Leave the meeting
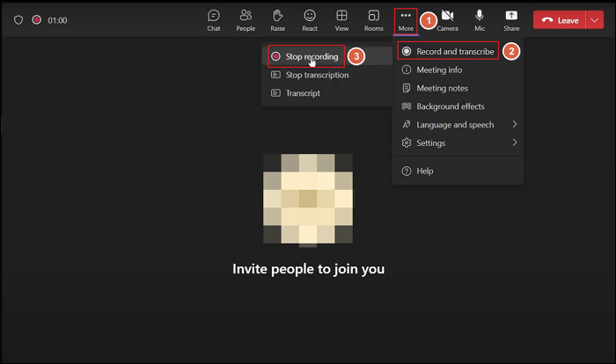 [560, 20]
